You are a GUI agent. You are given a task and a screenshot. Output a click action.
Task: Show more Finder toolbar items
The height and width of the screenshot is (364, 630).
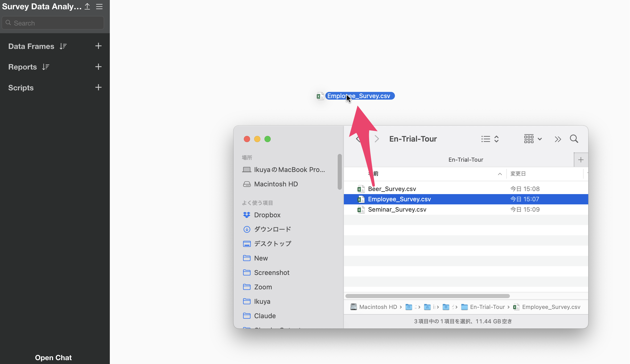point(558,139)
